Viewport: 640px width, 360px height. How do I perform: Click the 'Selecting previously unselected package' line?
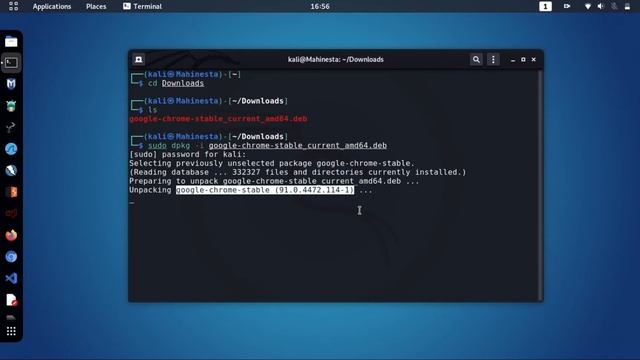click(x=272, y=163)
